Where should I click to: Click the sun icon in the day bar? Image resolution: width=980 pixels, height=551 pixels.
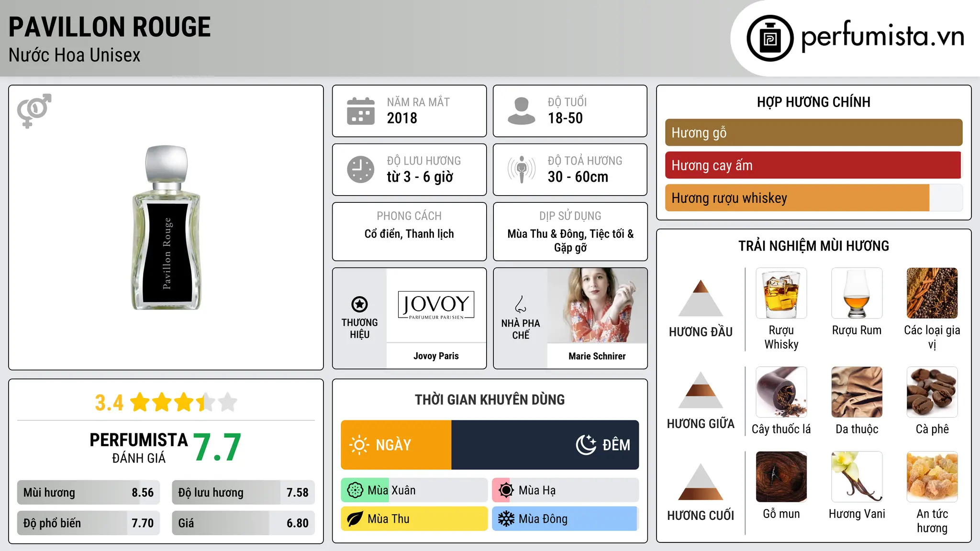(359, 445)
